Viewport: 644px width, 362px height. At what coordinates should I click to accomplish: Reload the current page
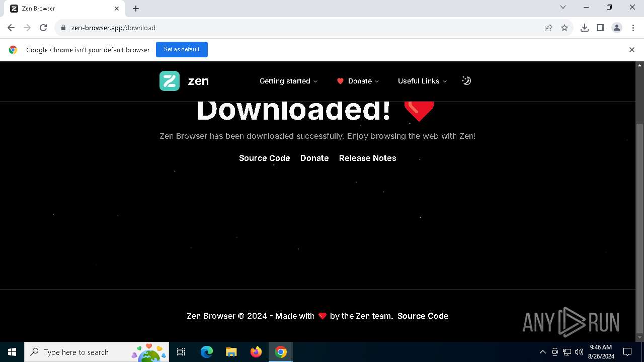(43, 28)
